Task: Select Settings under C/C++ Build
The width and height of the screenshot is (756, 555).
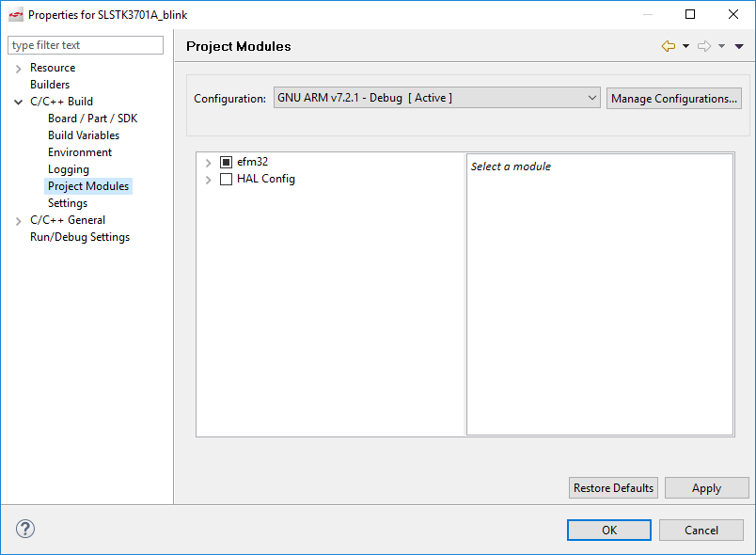Action: 67,202
